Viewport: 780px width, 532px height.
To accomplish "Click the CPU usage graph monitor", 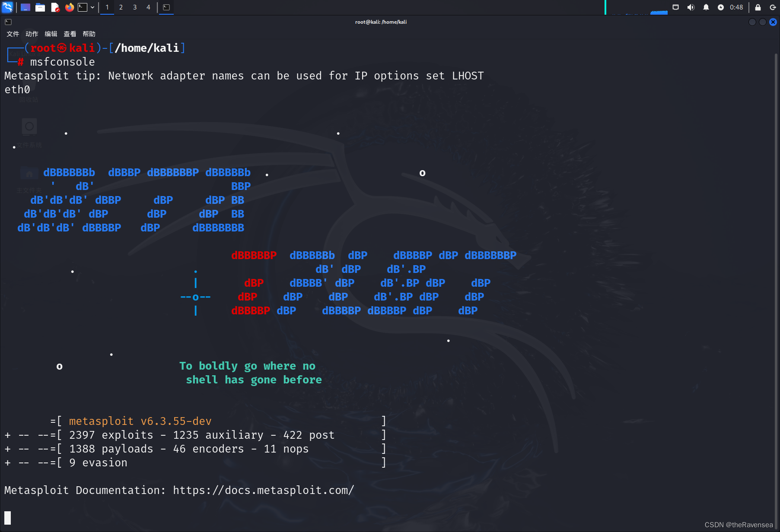I will pyautogui.click(x=637, y=7).
